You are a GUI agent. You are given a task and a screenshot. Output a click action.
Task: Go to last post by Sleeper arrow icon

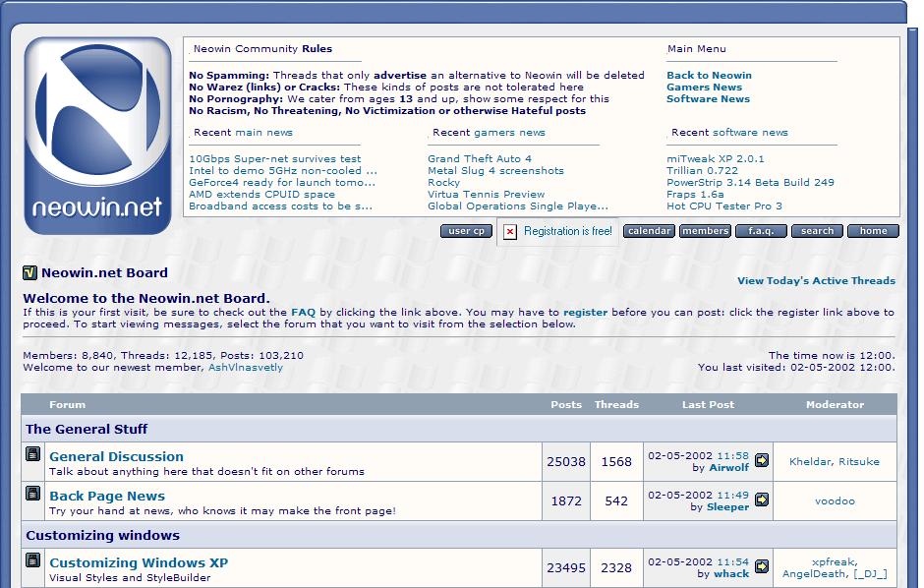pyautogui.click(x=762, y=500)
